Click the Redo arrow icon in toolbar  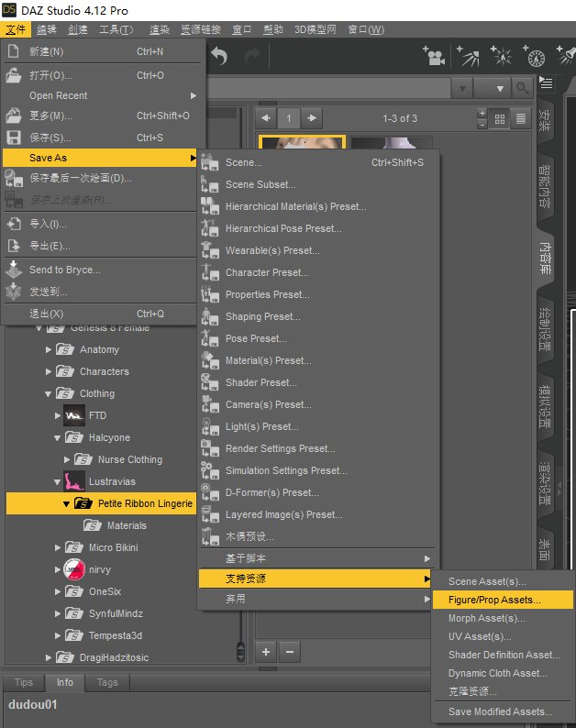point(252,56)
